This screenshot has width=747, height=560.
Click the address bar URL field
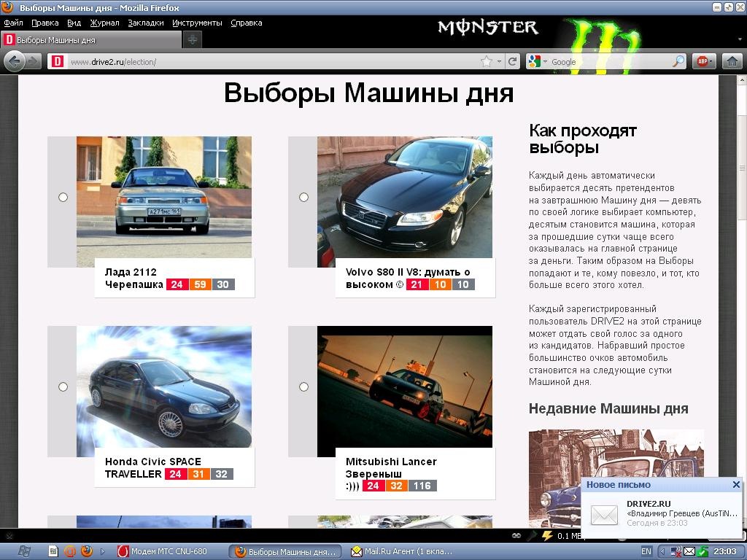click(x=273, y=61)
